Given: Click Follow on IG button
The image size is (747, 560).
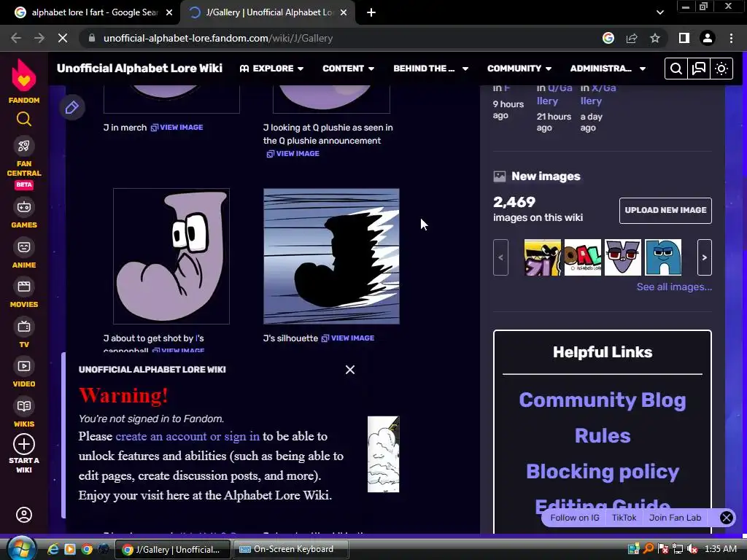Looking at the screenshot, I should pos(575,518).
